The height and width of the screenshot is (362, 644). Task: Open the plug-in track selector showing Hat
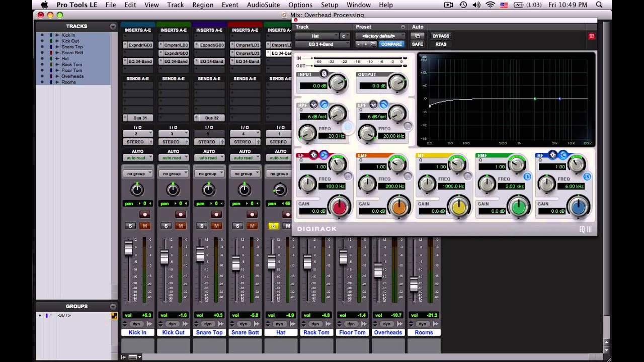317,36
